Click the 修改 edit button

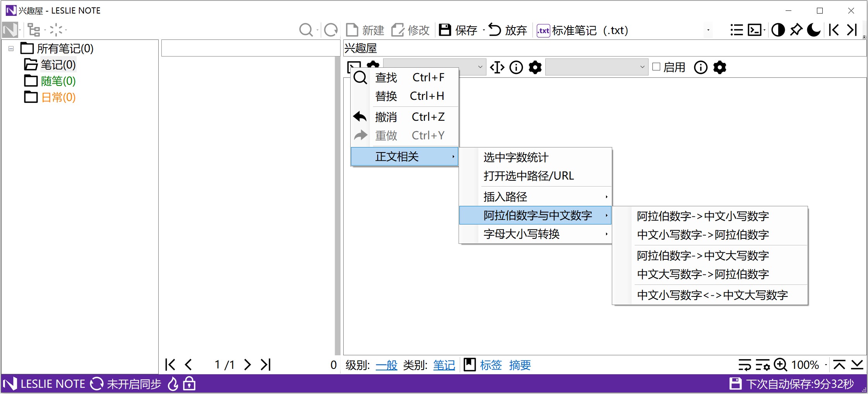click(x=411, y=30)
